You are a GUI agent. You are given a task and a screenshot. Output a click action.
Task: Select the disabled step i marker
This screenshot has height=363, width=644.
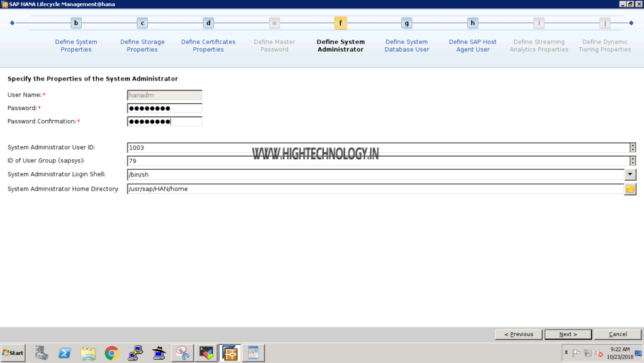tap(539, 23)
